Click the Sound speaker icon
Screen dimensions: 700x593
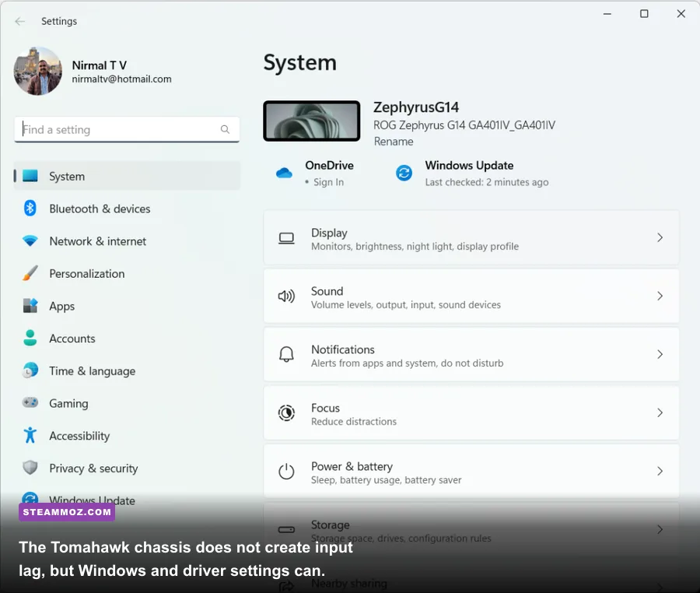[x=286, y=296]
